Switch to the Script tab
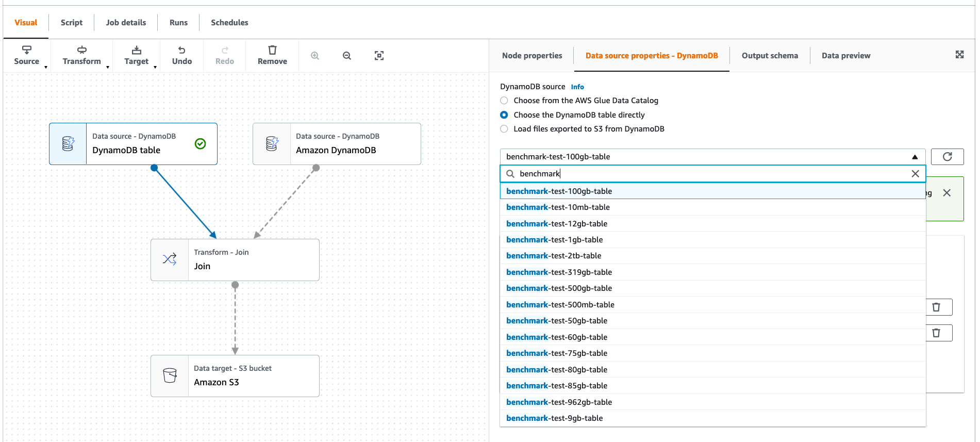This screenshot has height=442, width=980. click(72, 23)
